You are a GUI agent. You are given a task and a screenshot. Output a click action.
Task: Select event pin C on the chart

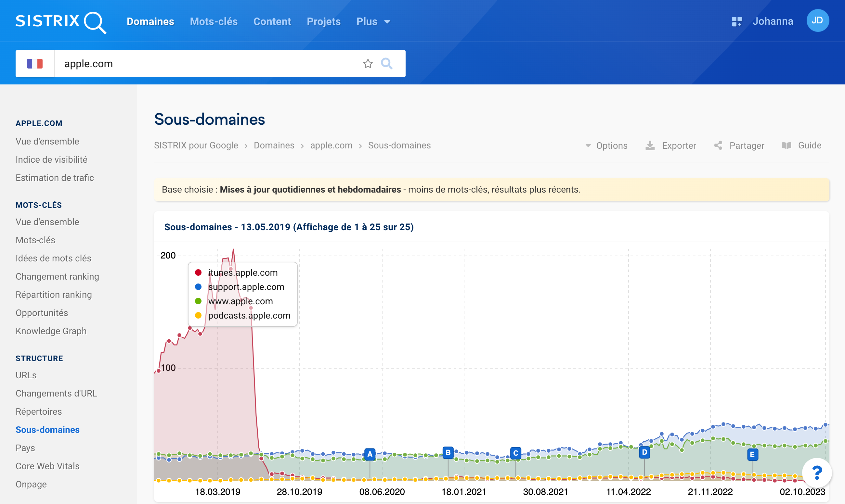[516, 453]
